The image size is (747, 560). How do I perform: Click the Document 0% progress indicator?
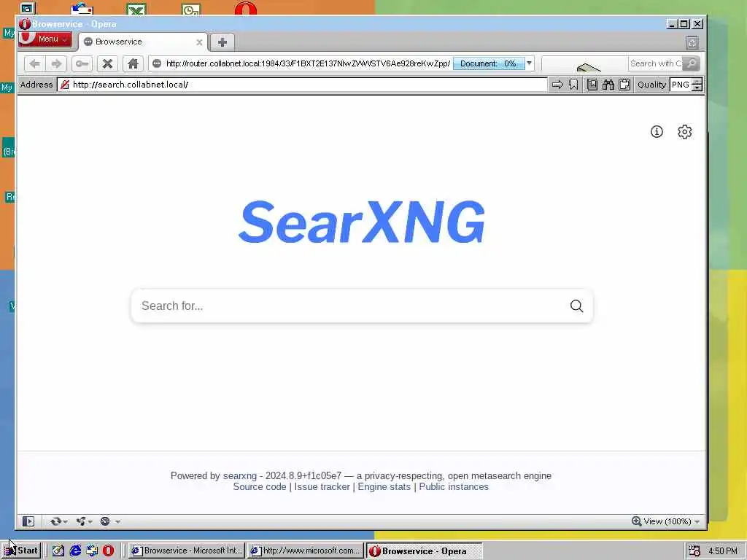click(x=488, y=63)
